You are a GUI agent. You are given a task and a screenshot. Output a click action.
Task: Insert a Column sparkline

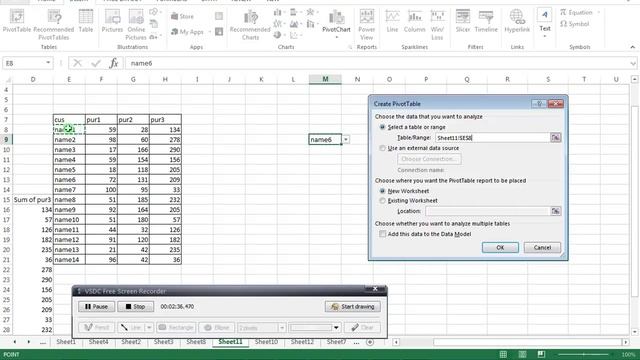(x=415, y=21)
